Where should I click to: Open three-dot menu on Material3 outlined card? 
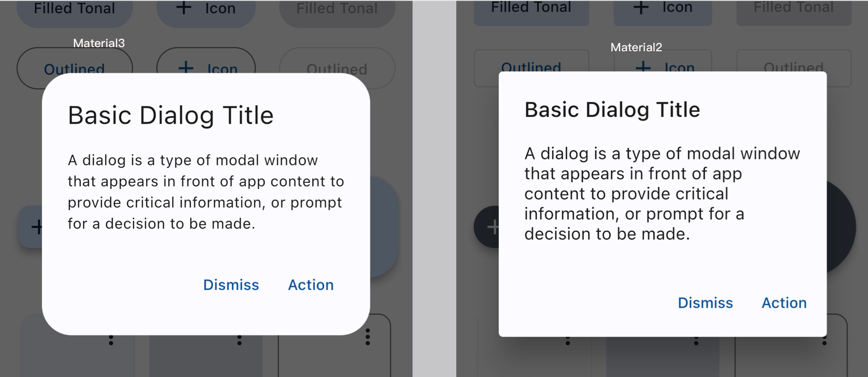368,338
